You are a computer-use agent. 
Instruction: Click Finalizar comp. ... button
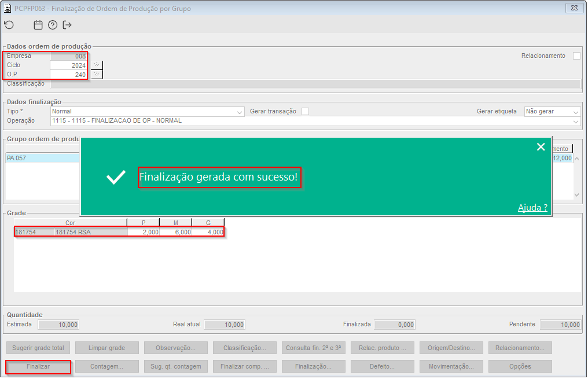[x=245, y=366]
